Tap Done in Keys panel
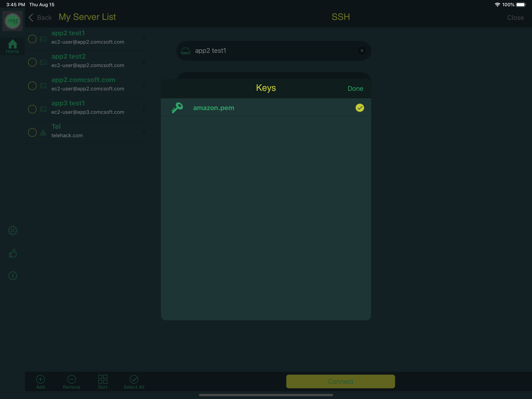Screen dimensions: 532x399 pyautogui.click(x=355, y=89)
